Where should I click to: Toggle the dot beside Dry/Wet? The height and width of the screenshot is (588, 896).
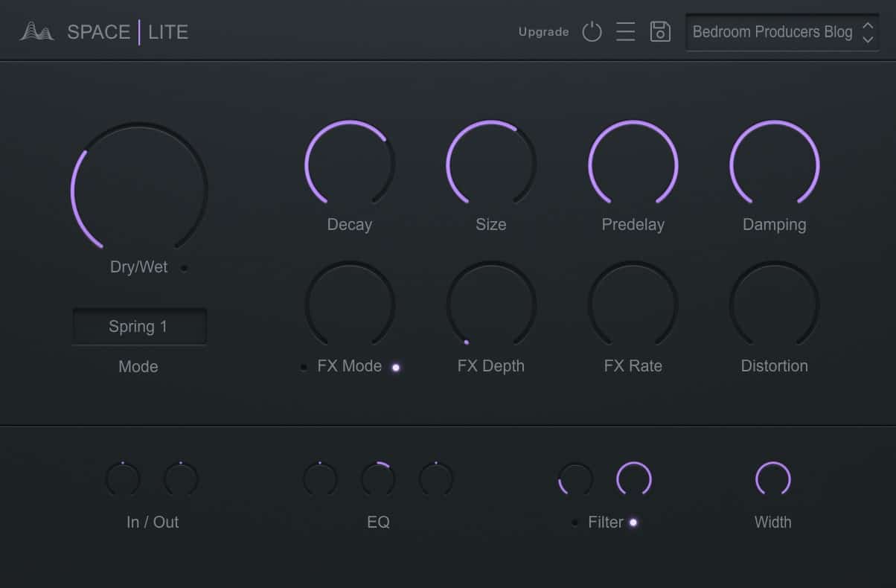(184, 268)
